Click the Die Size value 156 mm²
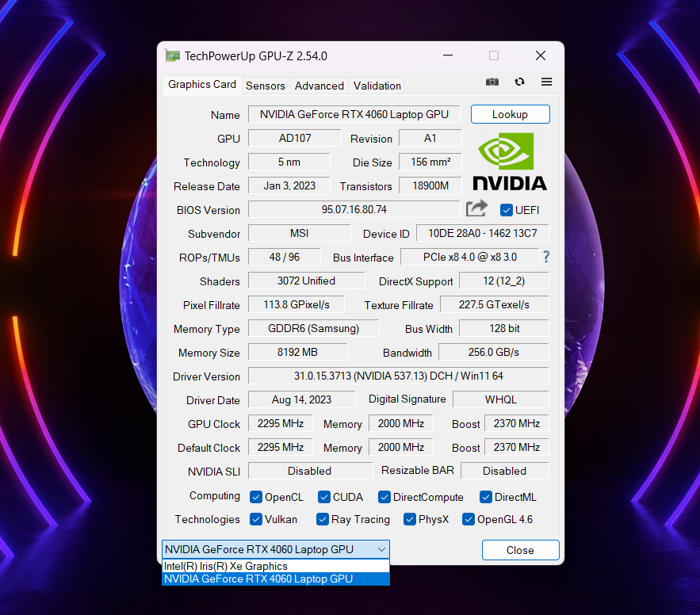This screenshot has width=700, height=615. click(430, 162)
